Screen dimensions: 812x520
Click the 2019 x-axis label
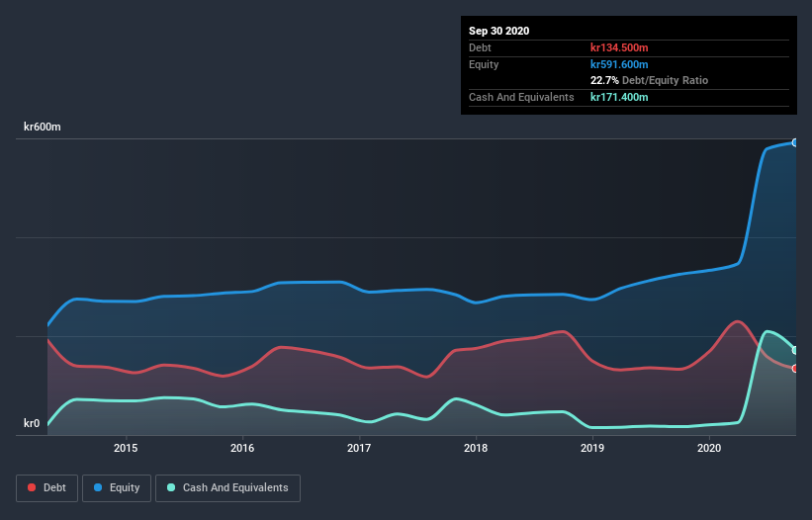[592, 448]
